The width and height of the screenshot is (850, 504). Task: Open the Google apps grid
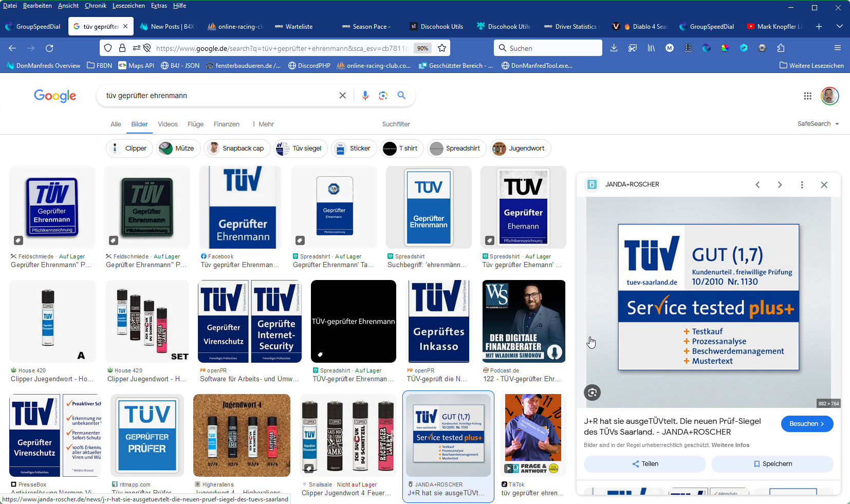click(x=807, y=96)
